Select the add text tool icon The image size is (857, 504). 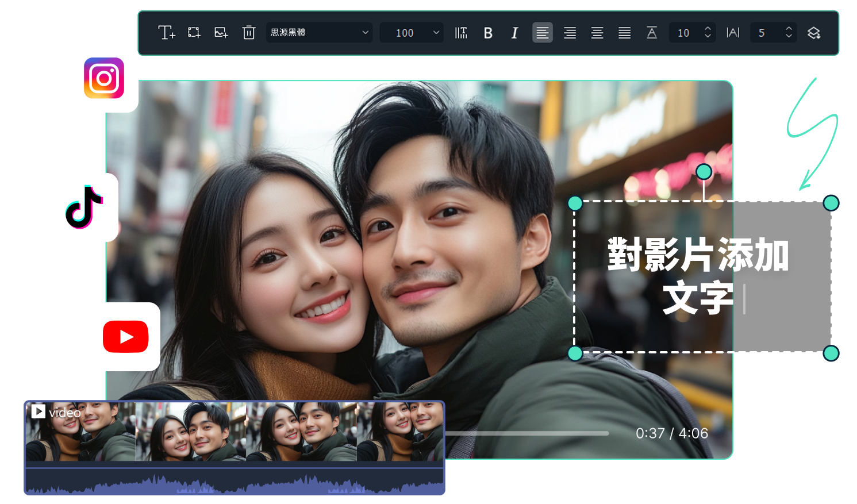[167, 33]
